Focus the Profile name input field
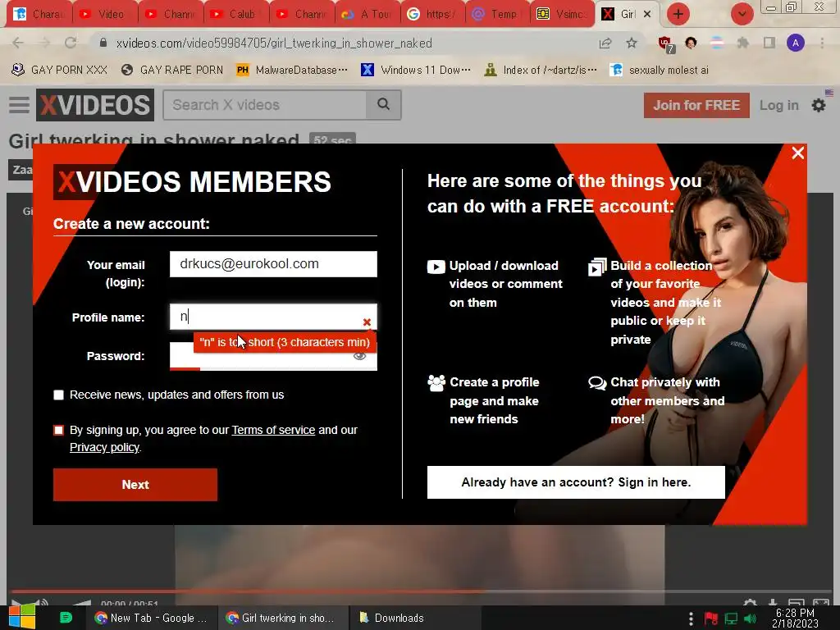Viewport: 840px width, 630px height. [x=273, y=317]
